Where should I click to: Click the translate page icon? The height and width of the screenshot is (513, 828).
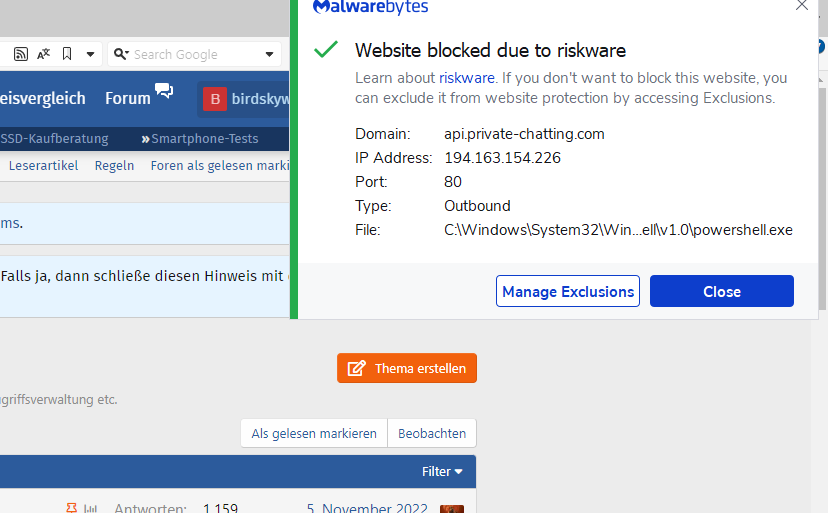pos(43,54)
